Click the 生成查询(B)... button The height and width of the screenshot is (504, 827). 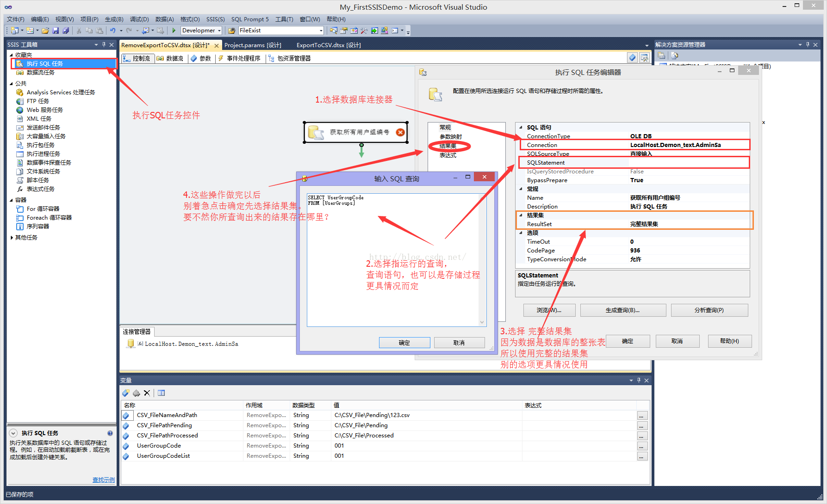coord(623,310)
